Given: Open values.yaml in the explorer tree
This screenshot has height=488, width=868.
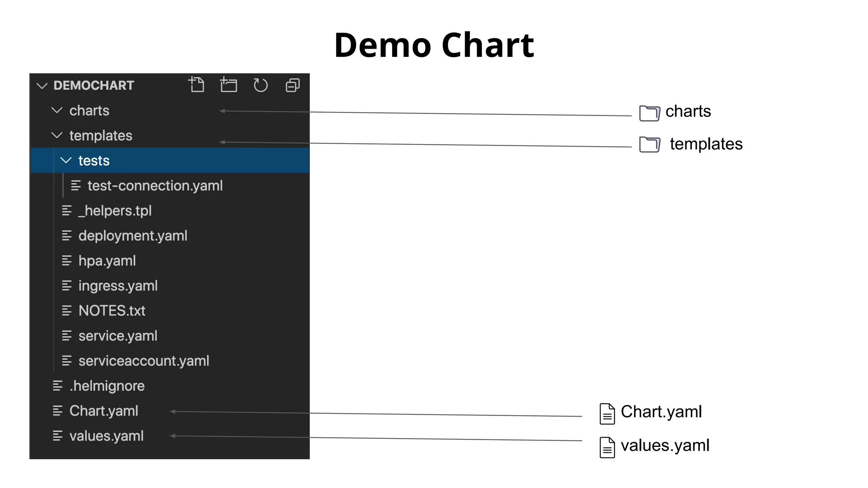Looking at the screenshot, I should (x=106, y=435).
